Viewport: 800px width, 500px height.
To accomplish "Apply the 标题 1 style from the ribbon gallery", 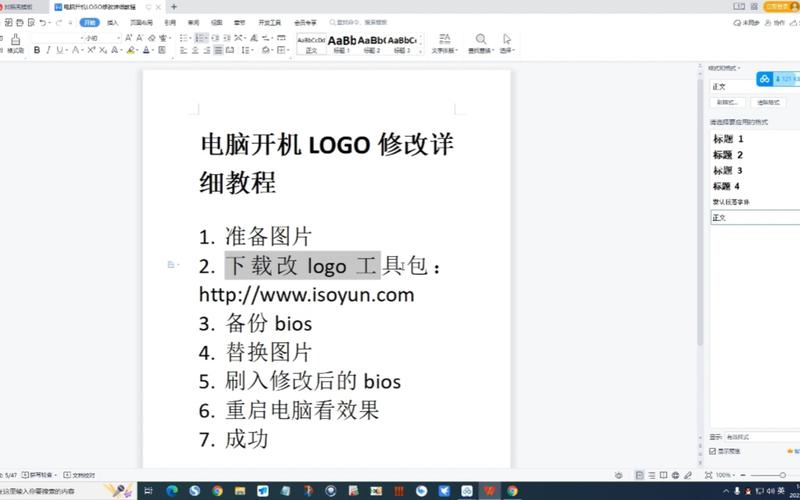I will point(341,44).
